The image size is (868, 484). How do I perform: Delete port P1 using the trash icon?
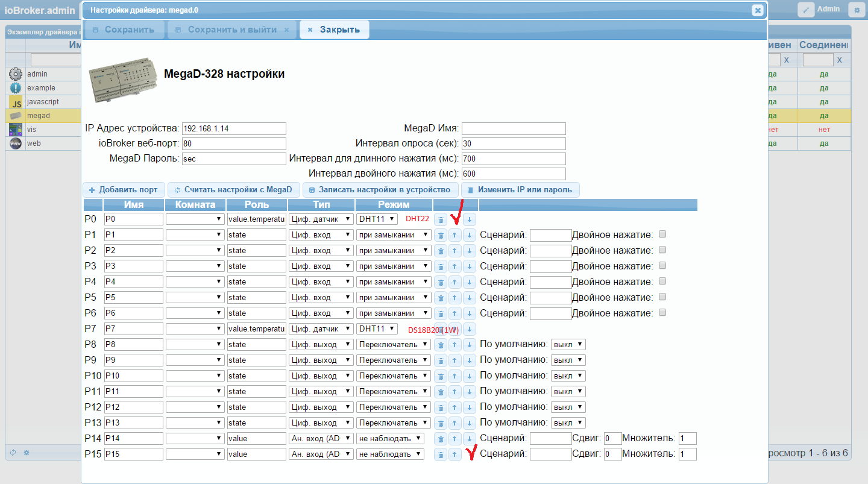[441, 234]
